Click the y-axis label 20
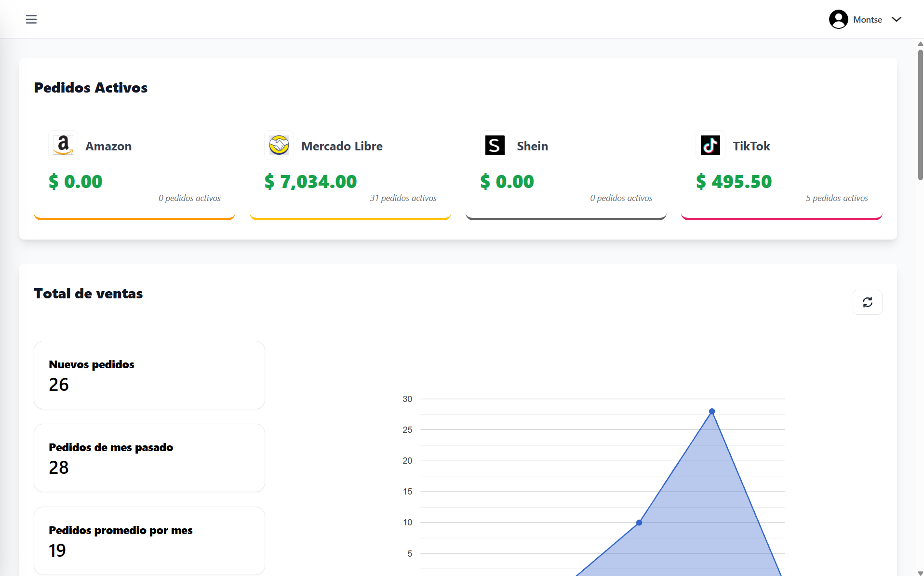The width and height of the screenshot is (924, 576). pos(407,461)
